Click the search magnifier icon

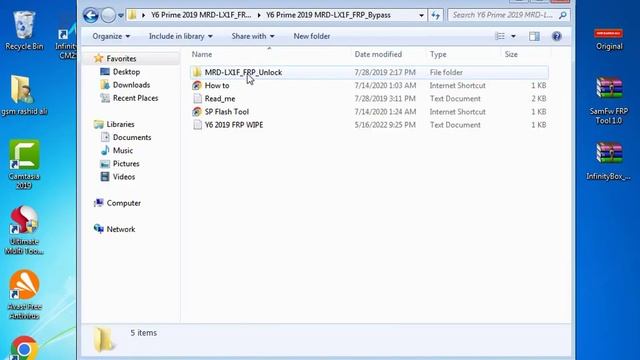pyautogui.click(x=562, y=15)
